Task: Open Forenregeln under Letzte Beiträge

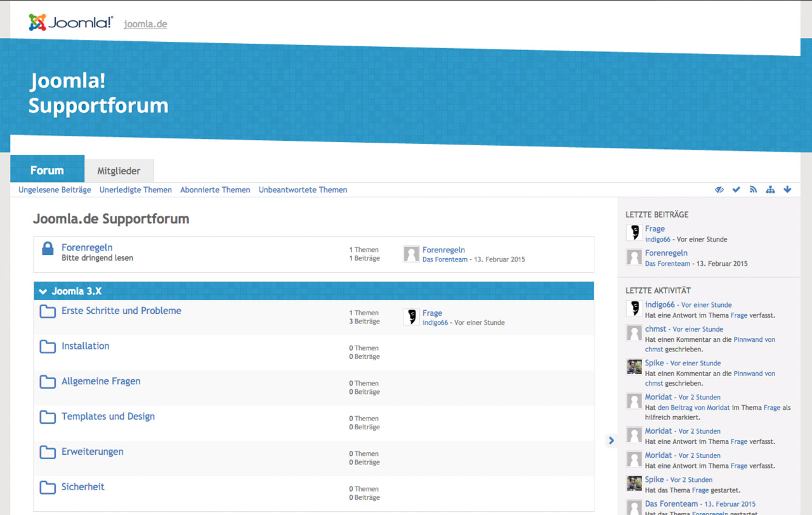Action: pyautogui.click(x=666, y=253)
